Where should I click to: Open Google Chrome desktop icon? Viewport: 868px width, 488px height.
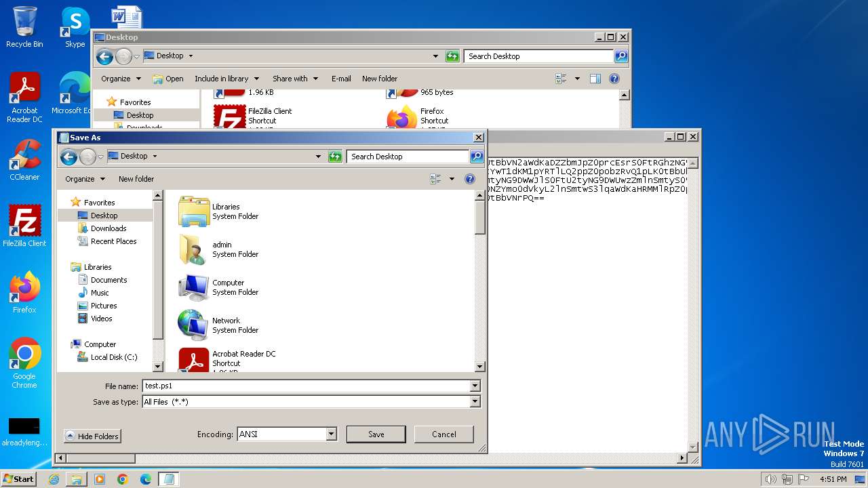24,363
